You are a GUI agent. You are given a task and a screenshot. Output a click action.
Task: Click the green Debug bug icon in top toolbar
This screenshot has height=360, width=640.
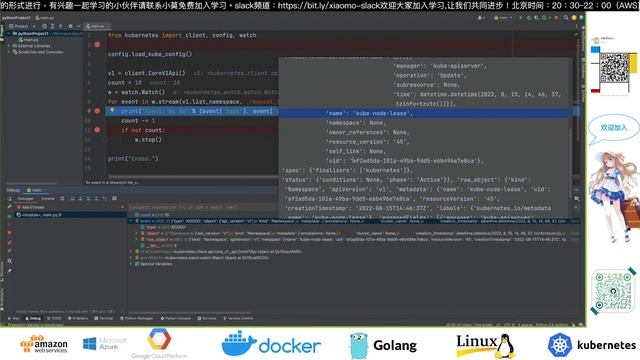point(529,18)
